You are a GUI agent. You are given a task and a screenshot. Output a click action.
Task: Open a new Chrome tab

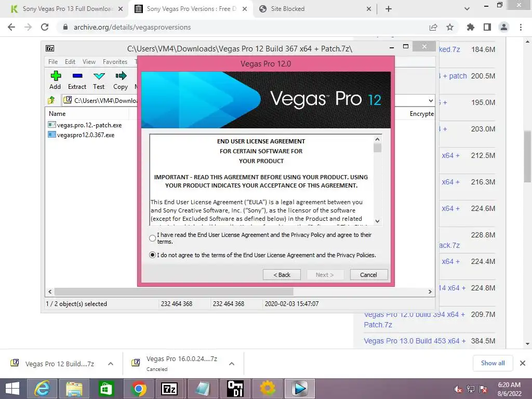pyautogui.click(x=389, y=9)
